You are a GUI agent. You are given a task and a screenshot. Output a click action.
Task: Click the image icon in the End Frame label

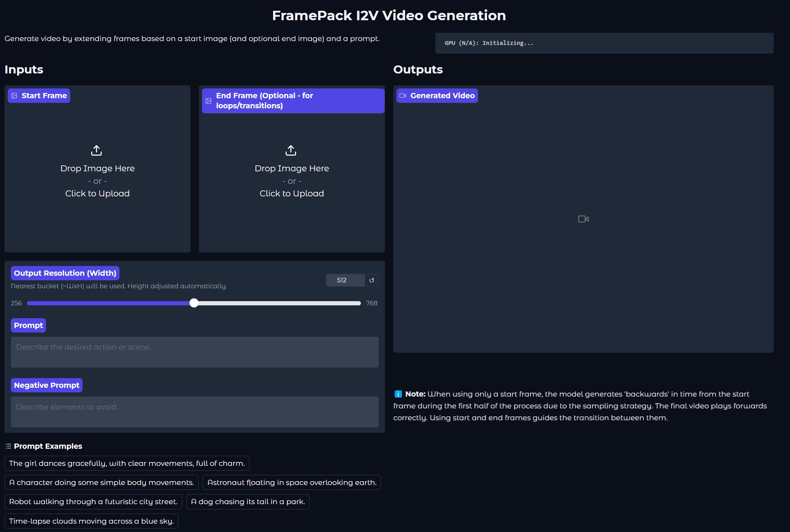[209, 101]
